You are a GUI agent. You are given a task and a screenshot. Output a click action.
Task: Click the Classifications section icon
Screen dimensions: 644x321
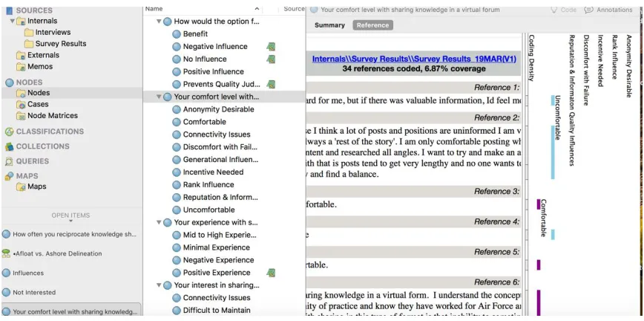pos(9,132)
